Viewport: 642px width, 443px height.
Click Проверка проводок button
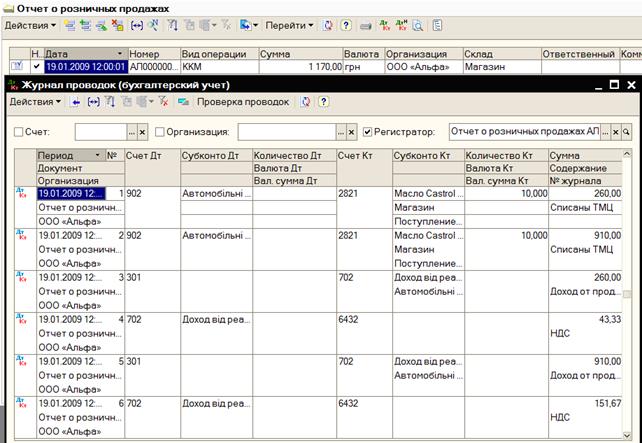[242, 102]
